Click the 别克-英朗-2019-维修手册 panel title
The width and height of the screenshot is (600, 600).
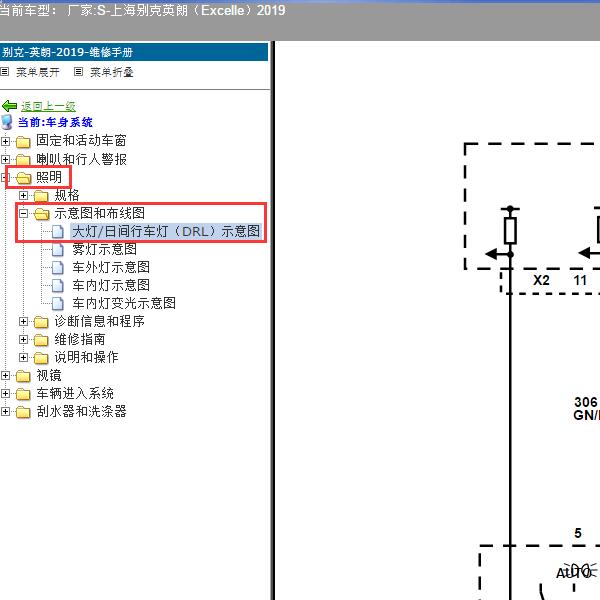68,52
